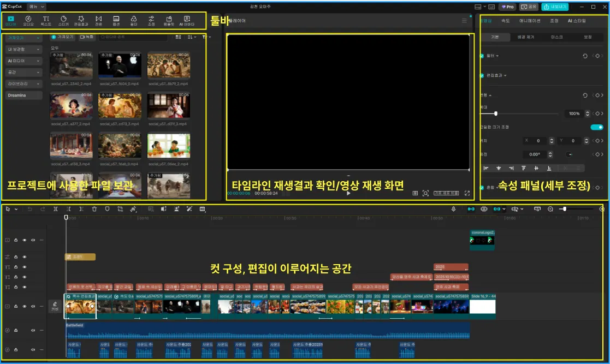Click the 내보내기 (Export) button
This screenshot has height=364, width=610.
coord(555,7)
